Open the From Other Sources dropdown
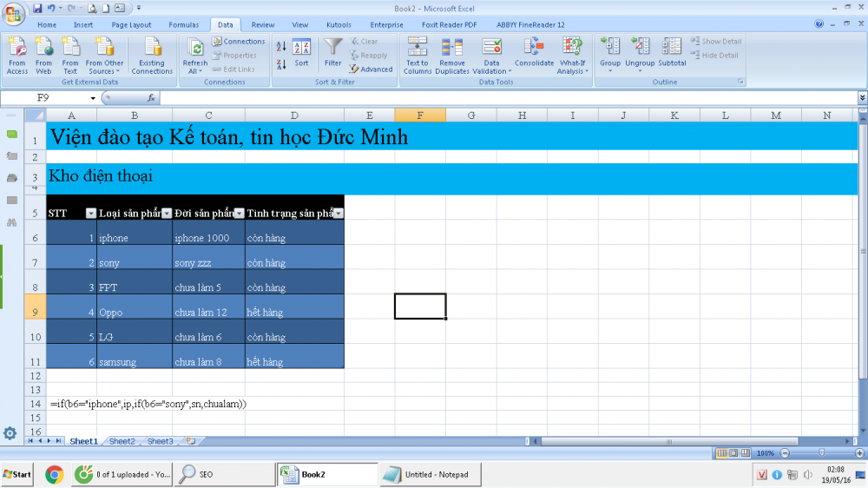 click(104, 55)
